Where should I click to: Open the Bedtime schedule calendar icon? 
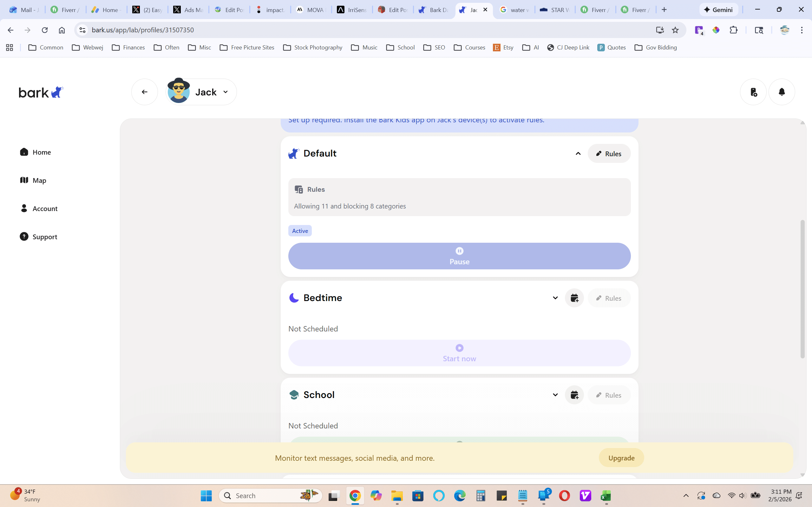(x=574, y=298)
